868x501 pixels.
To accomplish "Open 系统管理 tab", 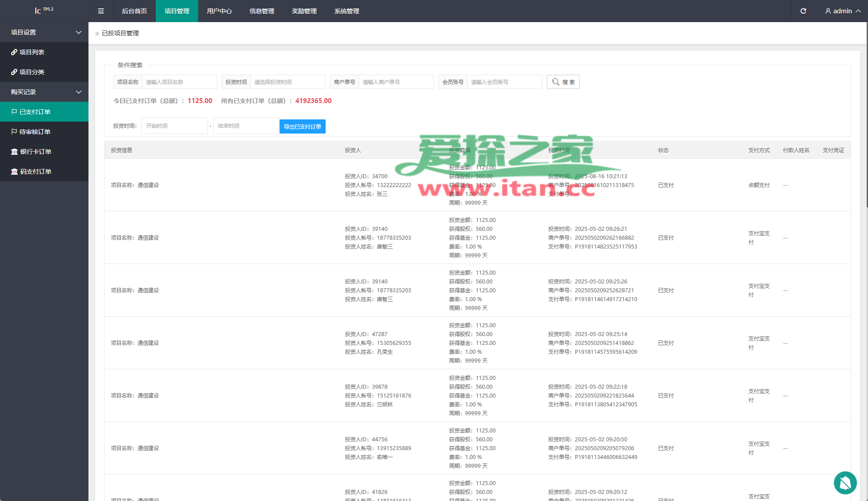I will (x=347, y=11).
